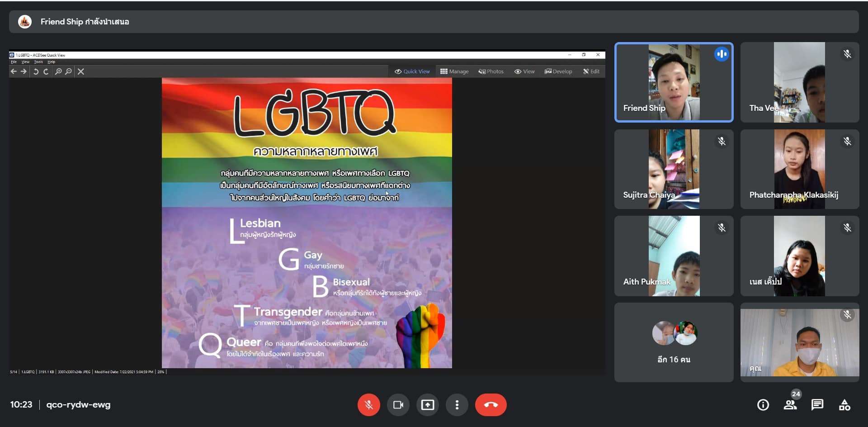
Task: Hang up with the red leave call button
Action: [491, 405]
